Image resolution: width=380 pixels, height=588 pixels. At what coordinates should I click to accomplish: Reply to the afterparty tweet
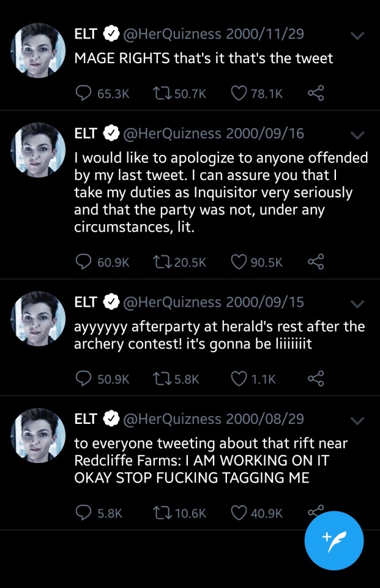(83, 379)
